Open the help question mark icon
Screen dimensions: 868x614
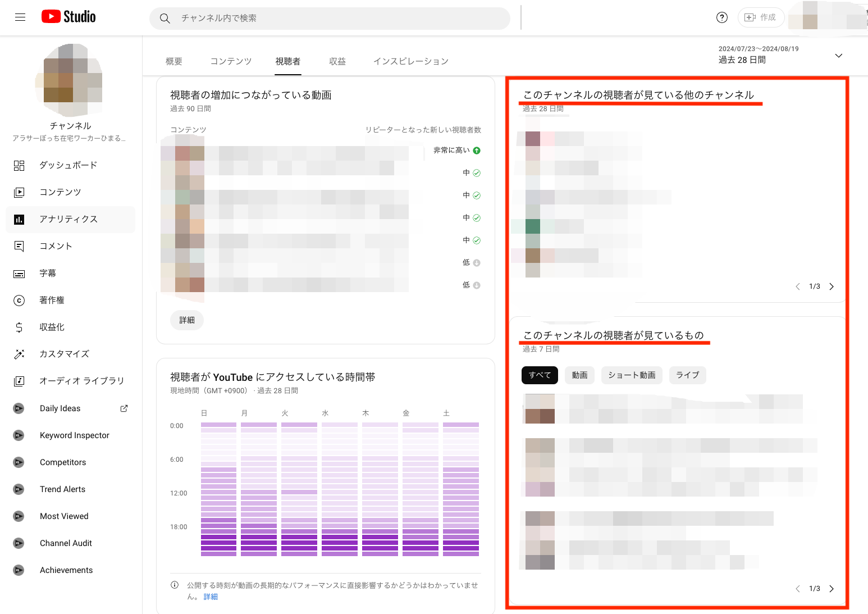pos(722,17)
